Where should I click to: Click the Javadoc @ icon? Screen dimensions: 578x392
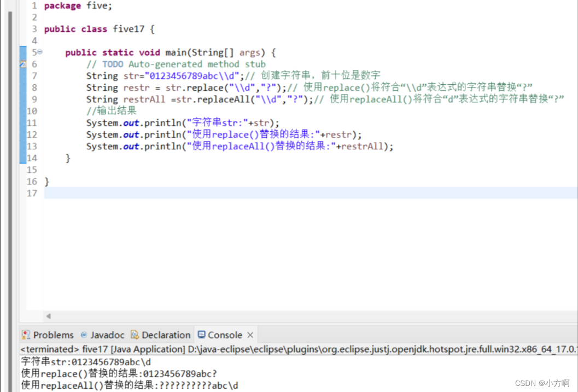[x=84, y=335]
